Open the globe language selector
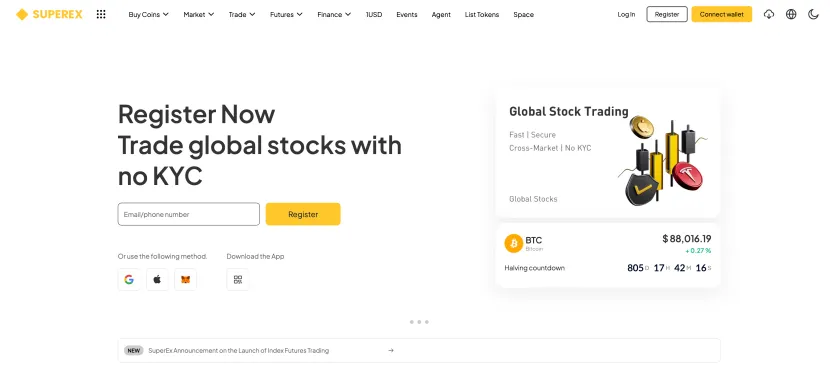830x388 pixels. [791, 14]
